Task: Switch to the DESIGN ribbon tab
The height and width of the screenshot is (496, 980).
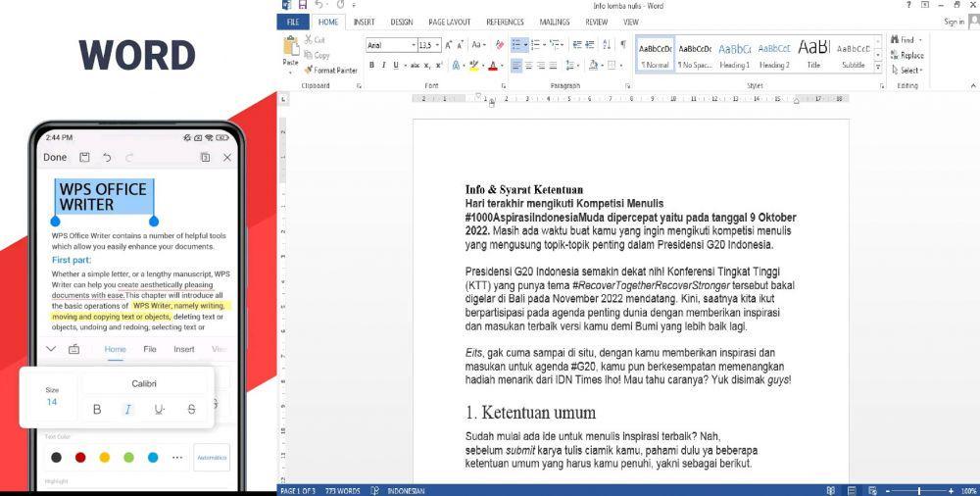Action: tap(401, 22)
